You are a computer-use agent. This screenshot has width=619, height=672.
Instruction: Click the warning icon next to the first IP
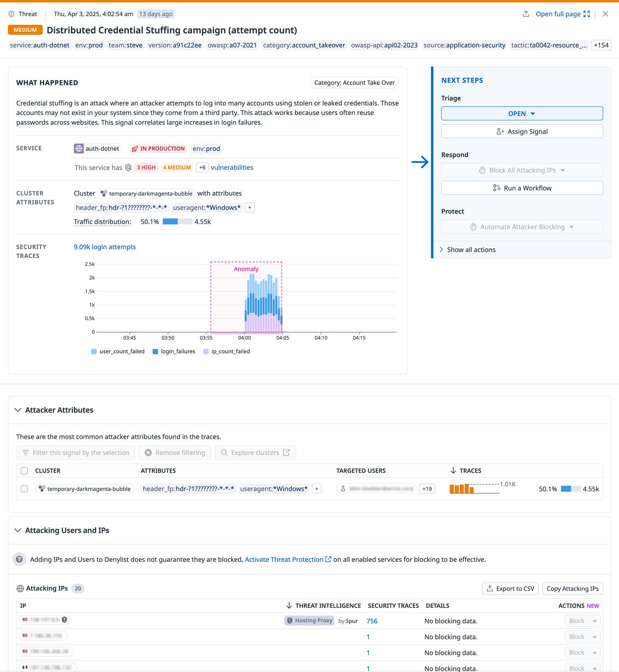click(x=65, y=620)
